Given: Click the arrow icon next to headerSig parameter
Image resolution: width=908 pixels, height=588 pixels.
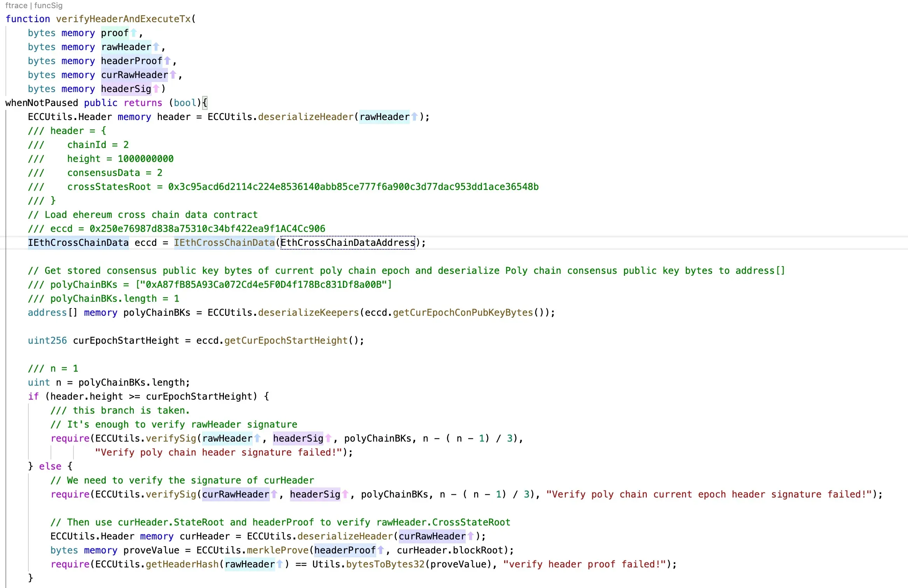Looking at the screenshot, I should [155, 89].
